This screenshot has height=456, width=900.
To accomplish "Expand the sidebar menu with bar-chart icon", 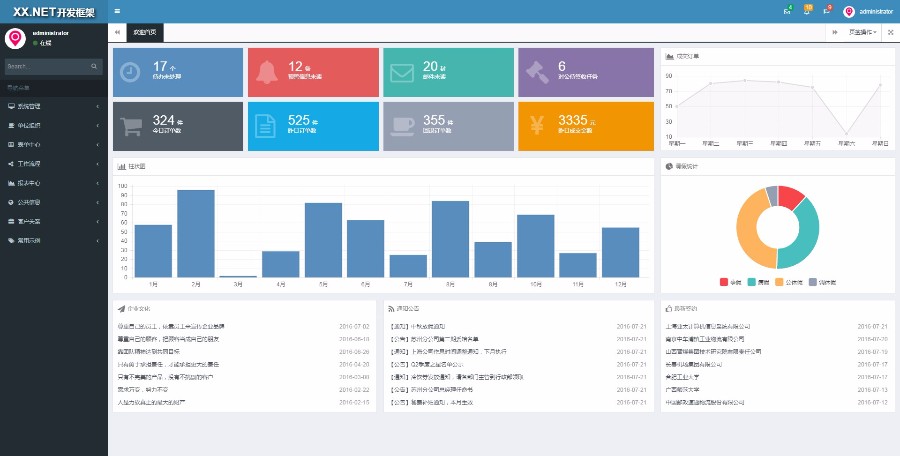I will tap(53, 183).
